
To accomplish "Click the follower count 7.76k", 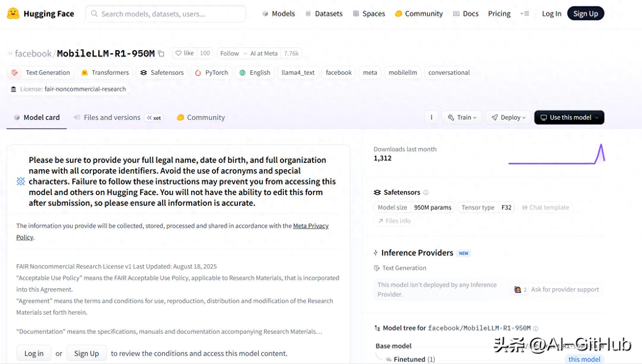I will [x=291, y=53].
